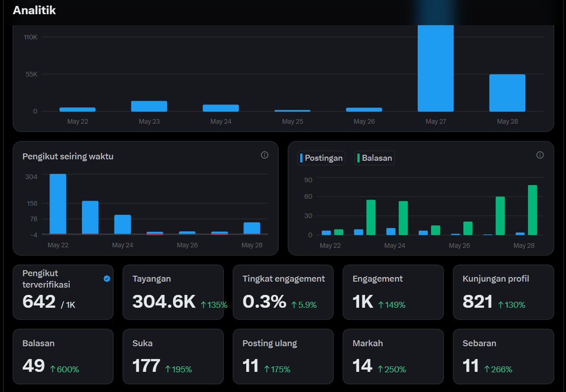The image size is (566, 392).
Task: Click the Analitik page heading
Action: (x=34, y=10)
